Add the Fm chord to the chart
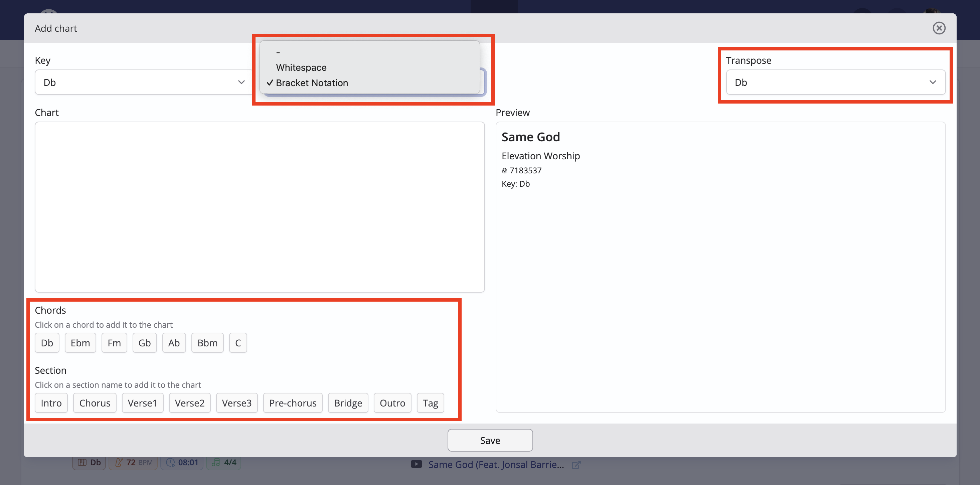The image size is (980, 485). [114, 343]
